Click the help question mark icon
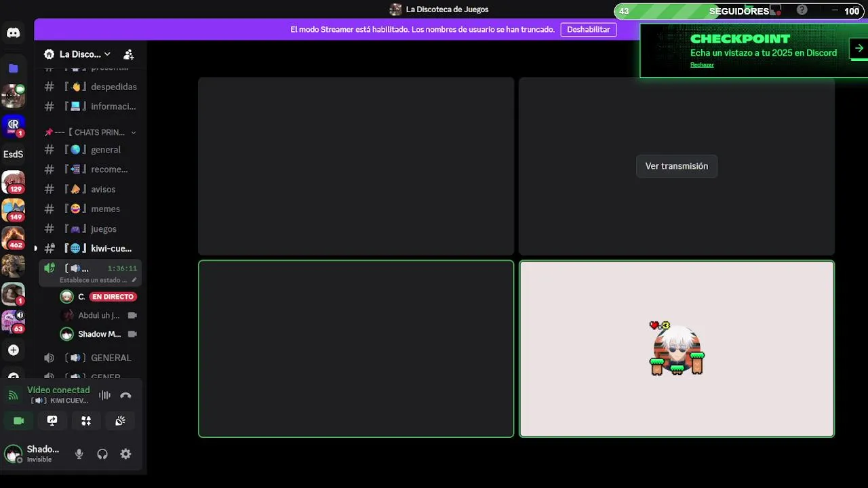The image size is (868, 488). 802,10
